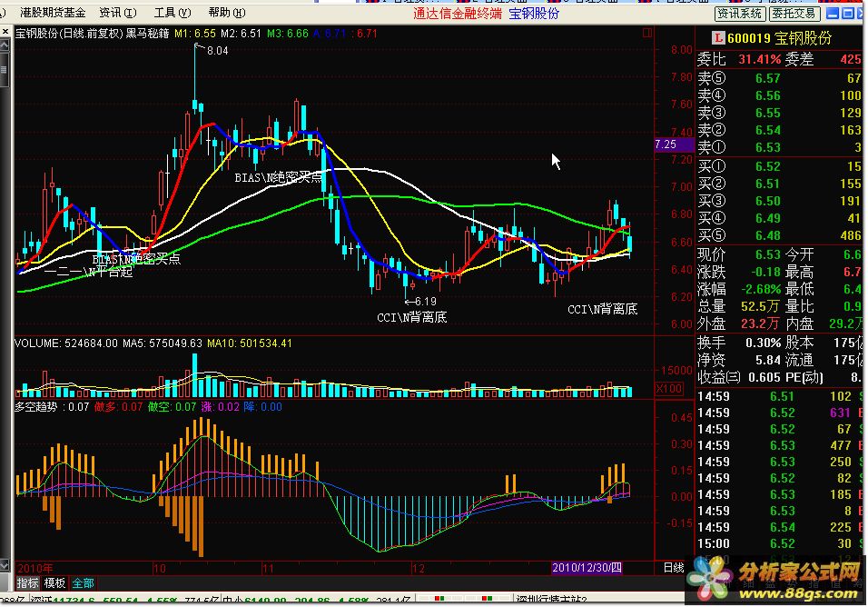The height and width of the screenshot is (607, 868).
Task: Click the 做多: 0.07 indicator value
Action: click(118, 407)
